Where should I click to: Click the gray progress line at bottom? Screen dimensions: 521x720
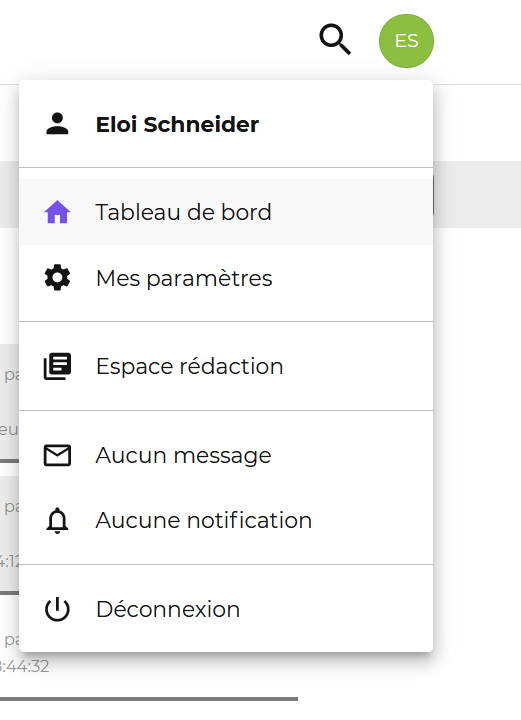(149, 699)
